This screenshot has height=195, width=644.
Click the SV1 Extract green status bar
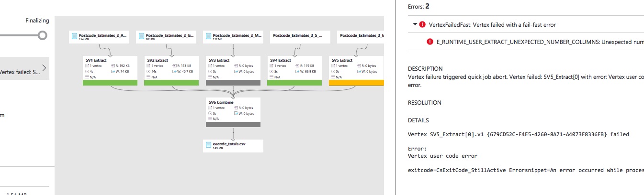point(110,83)
